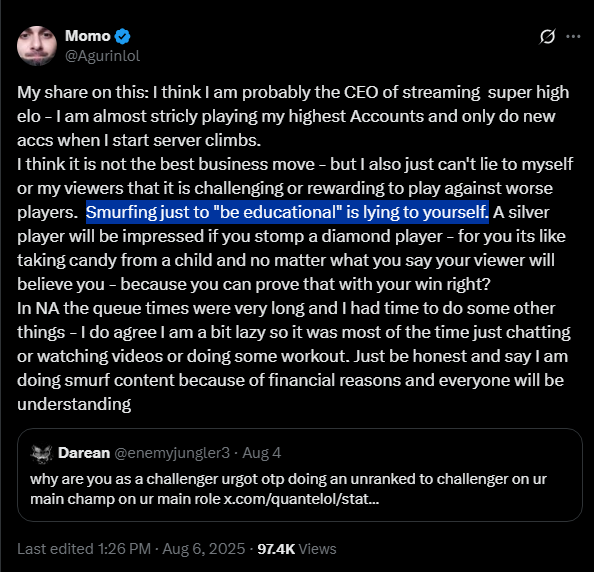The image size is (594, 572).
Task: Click the tweet's first line 'My share on this'
Action: pyautogui.click(x=83, y=92)
